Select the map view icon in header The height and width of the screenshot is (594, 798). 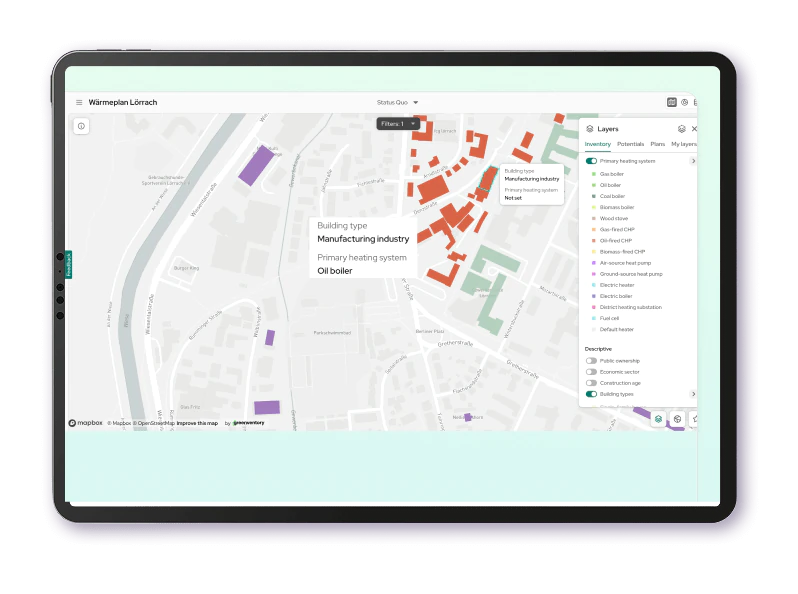pos(672,102)
